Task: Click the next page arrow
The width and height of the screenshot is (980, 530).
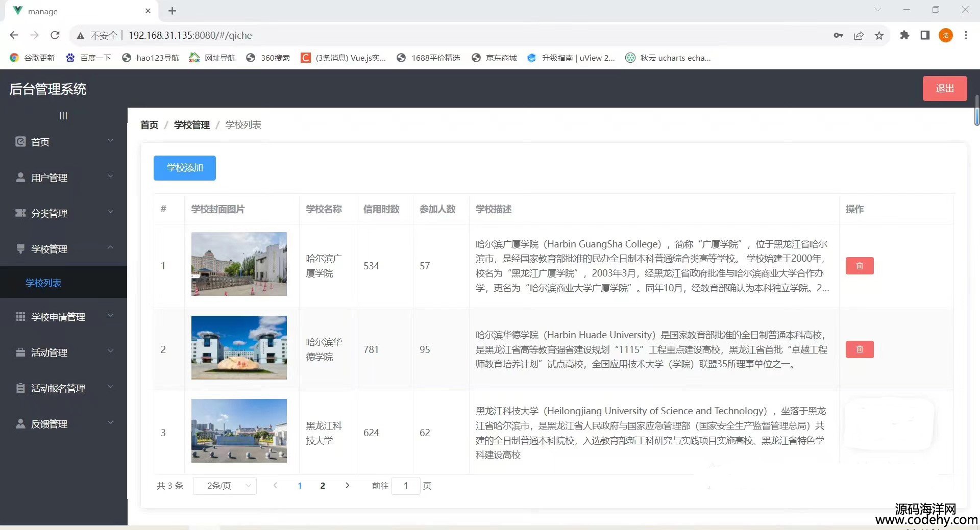Action: [348, 486]
